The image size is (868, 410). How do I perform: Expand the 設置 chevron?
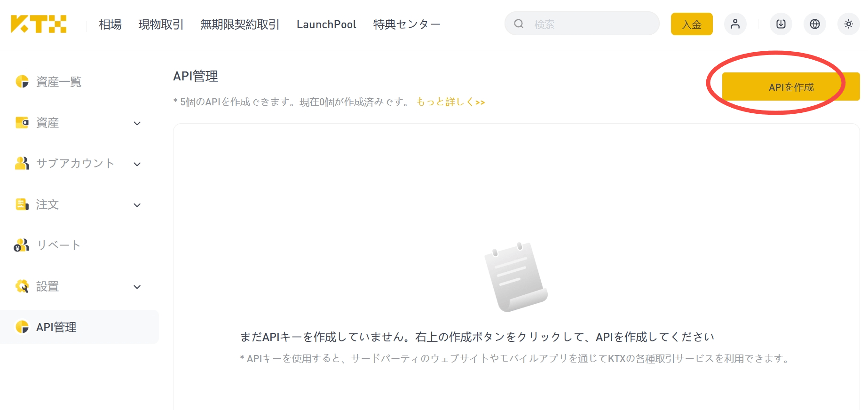point(137,287)
